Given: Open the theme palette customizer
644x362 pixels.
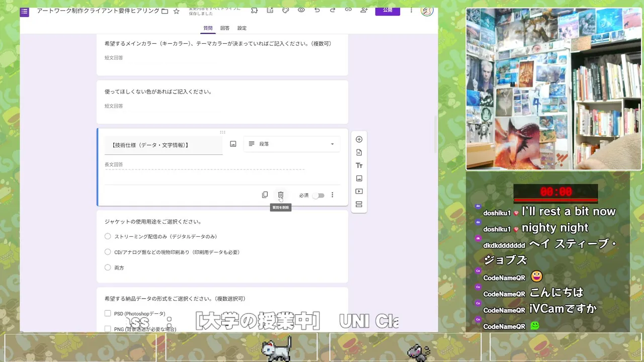Looking at the screenshot, I should [286, 10].
